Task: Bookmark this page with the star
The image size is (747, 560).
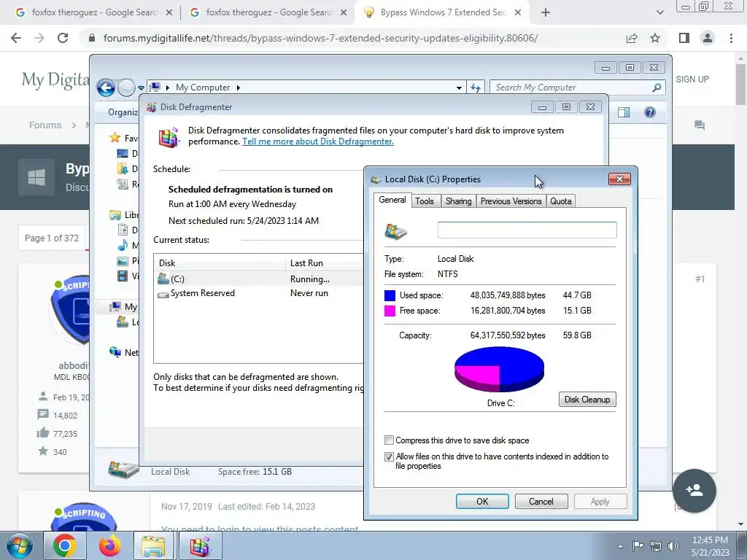Action: pos(656,38)
